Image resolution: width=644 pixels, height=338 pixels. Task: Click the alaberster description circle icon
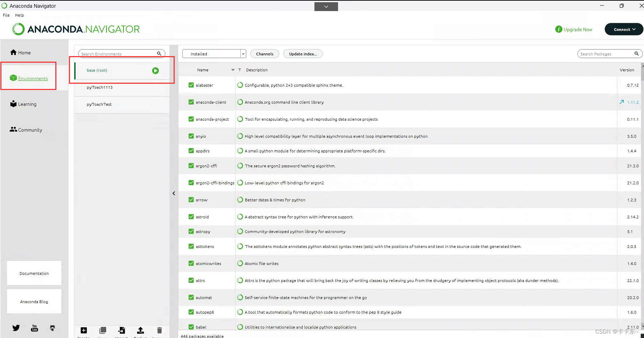pyautogui.click(x=240, y=85)
